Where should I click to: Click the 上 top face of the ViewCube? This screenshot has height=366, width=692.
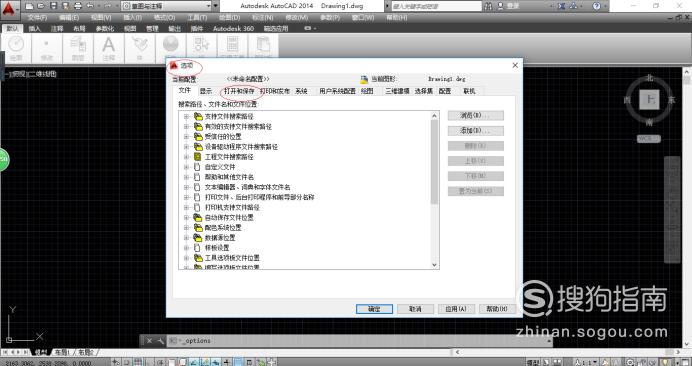tap(650, 100)
